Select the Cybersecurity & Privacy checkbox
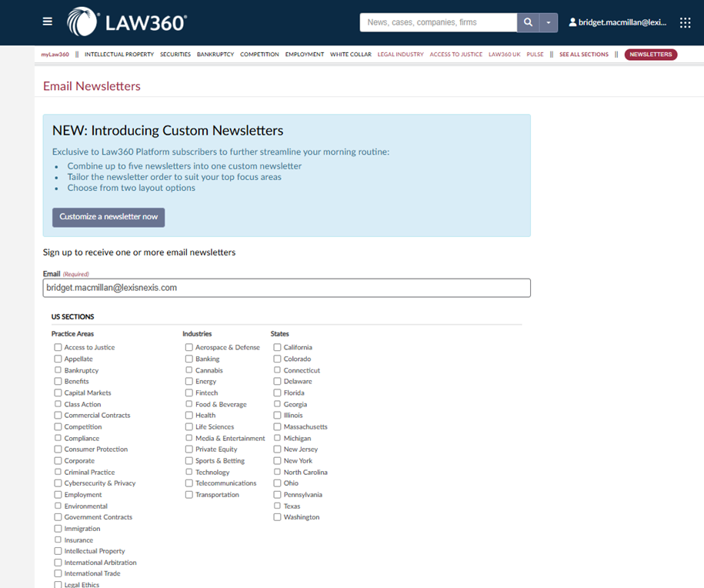The image size is (704, 588). point(58,483)
